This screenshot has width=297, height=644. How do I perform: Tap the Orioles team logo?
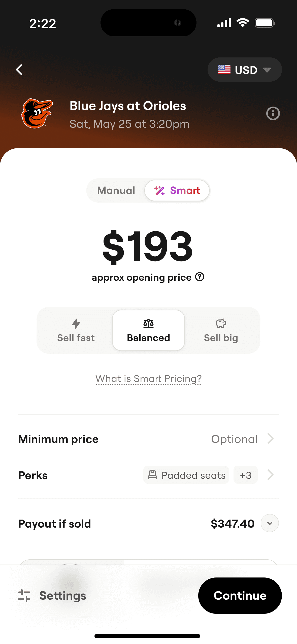[37, 113]
